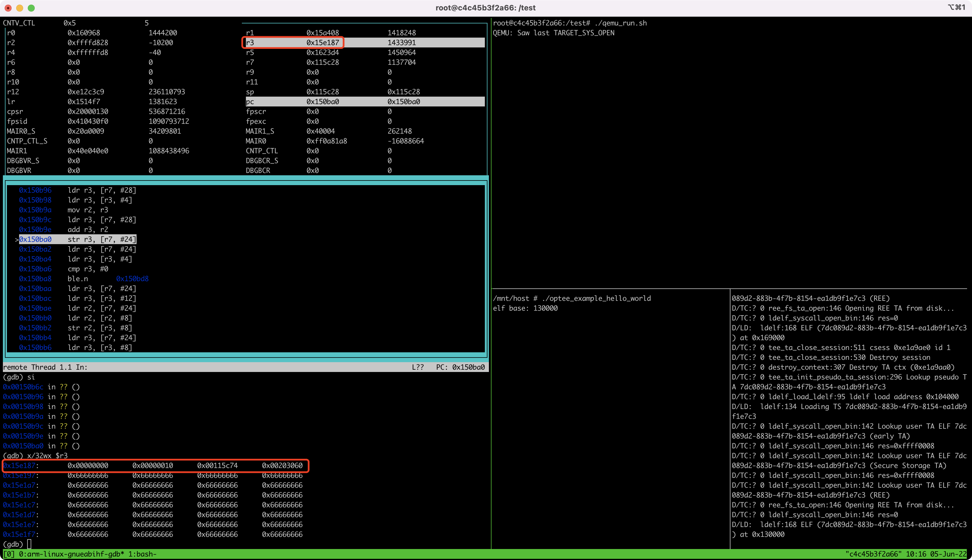Click the Destroy TA ctx log line
Viewport: 972px width, 560px height.
(843, 367)
